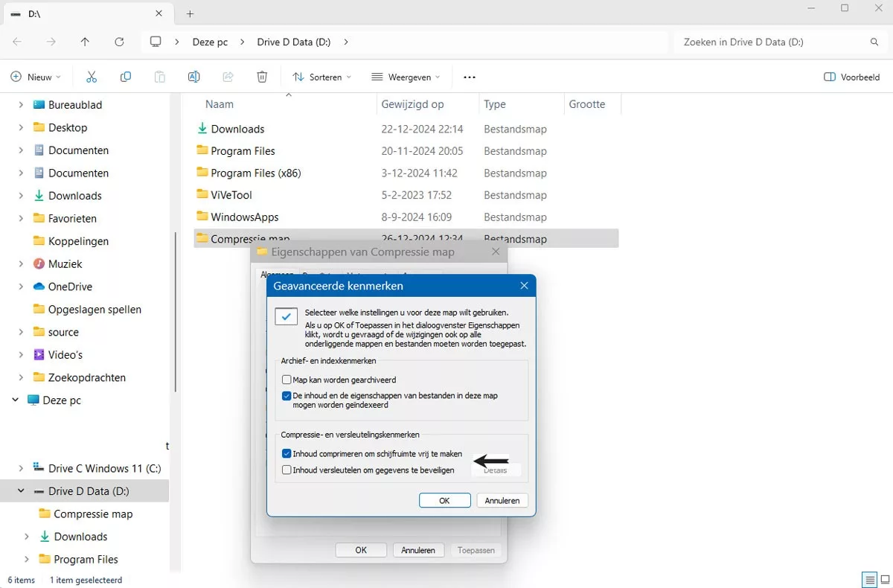Viewport: 893px width, 588px height.
Task: Select Opgeslagen spellen folder
Action: (x=95, y=309)
